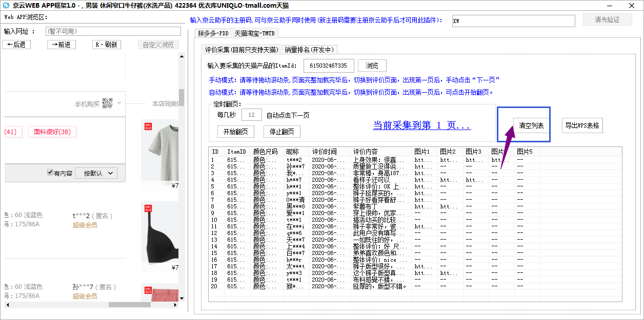Select the review row by h***r
The image size is (644, 320).
415,260
